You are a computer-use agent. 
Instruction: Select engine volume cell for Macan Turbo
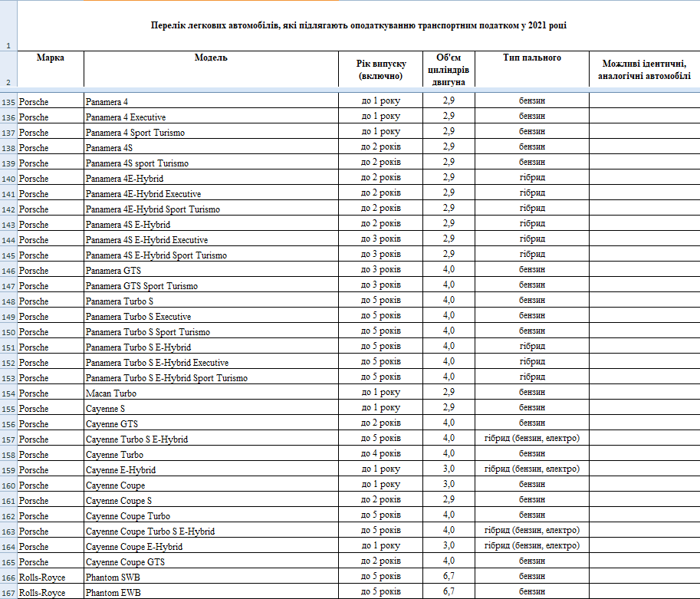[449, 393]
